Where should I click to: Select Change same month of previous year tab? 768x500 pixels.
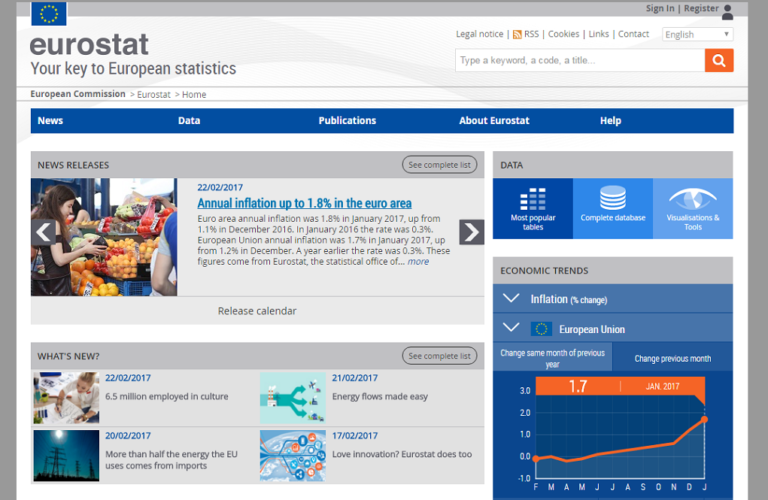(x=552, y=358)
